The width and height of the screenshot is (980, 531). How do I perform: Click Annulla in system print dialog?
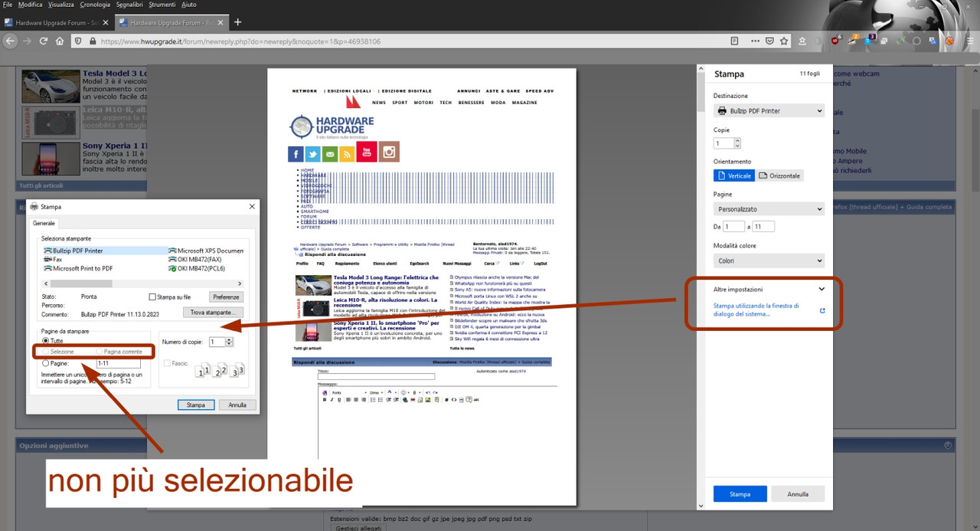tap(237, 405)
